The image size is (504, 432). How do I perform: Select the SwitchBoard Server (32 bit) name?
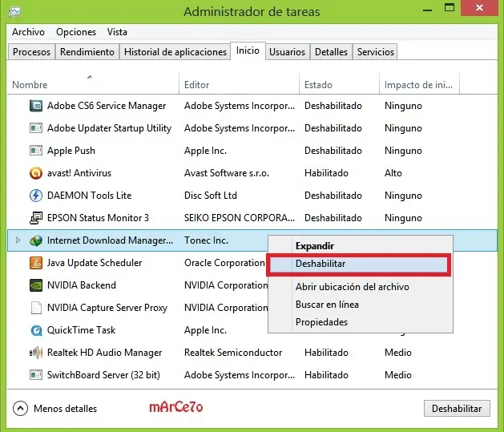pos(103,375)
